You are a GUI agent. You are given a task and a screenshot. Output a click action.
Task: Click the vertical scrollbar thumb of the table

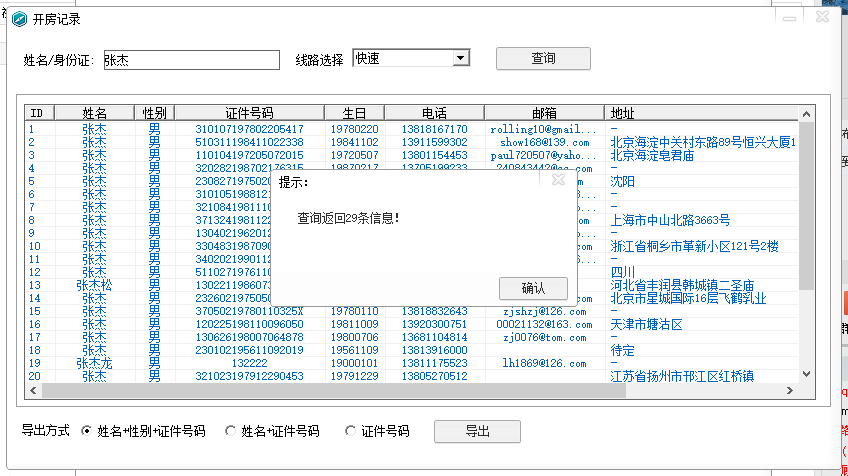(x=806, y=206)
